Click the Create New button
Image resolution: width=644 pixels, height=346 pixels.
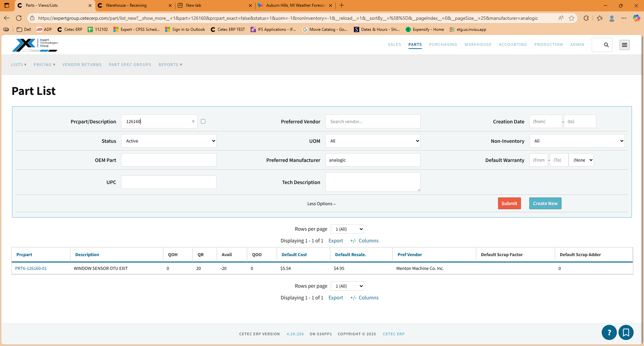(545, 204)
